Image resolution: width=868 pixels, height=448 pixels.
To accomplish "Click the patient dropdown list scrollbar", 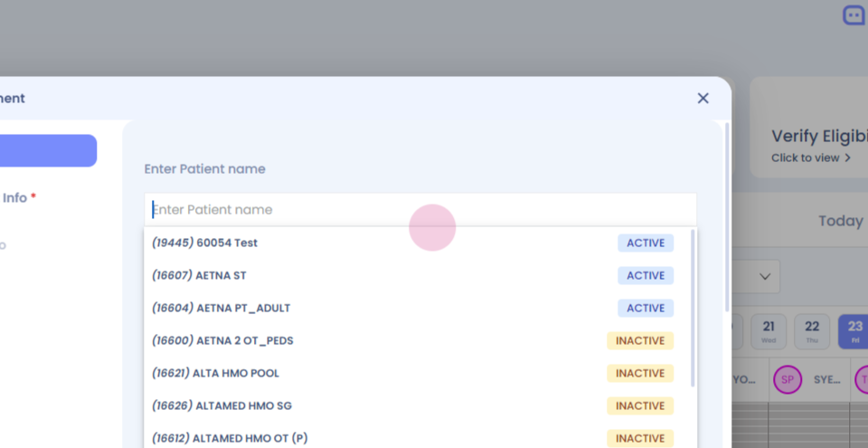I will tap(693, 309).
